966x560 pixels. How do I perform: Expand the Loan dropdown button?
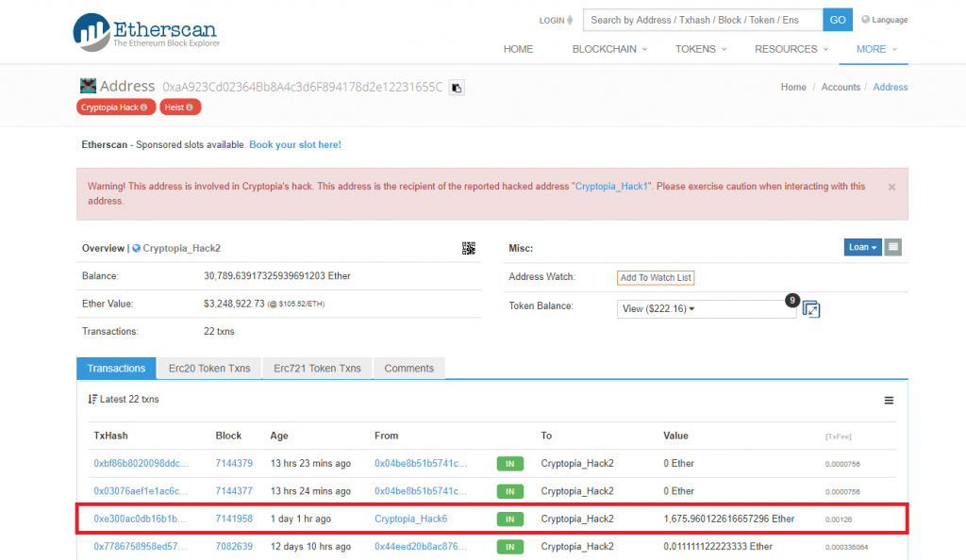tap(862, 247)
